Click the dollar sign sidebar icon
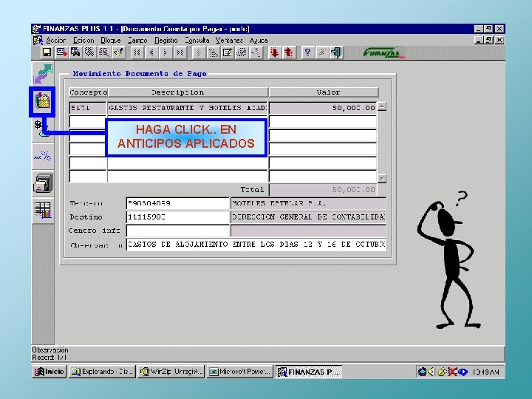 click(x=41, y=129)
